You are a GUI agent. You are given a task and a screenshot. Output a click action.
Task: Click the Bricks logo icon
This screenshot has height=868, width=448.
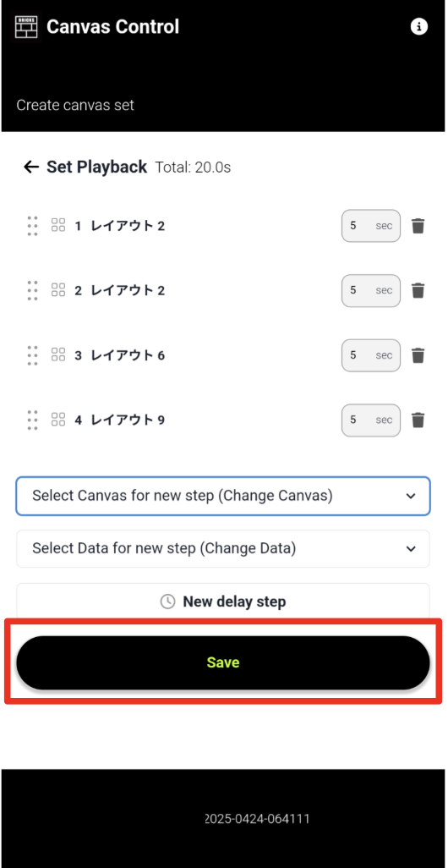coord(26,26)
